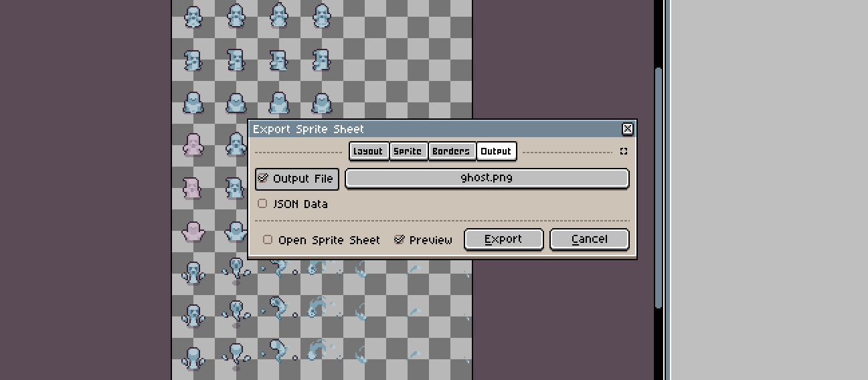Switch to the Sprite tab
Viewport: 868px width, 380px height.
pyautogui.click(x=408, y=151)
